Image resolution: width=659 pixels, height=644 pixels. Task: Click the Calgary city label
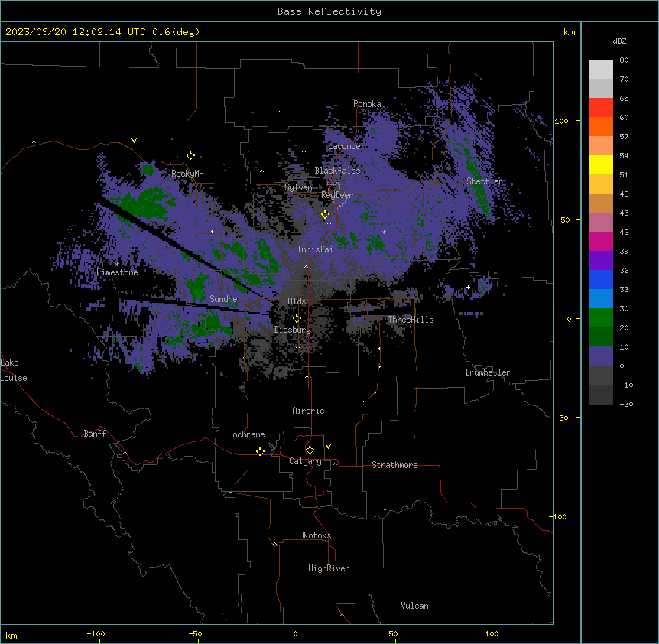tap(305, 461)
